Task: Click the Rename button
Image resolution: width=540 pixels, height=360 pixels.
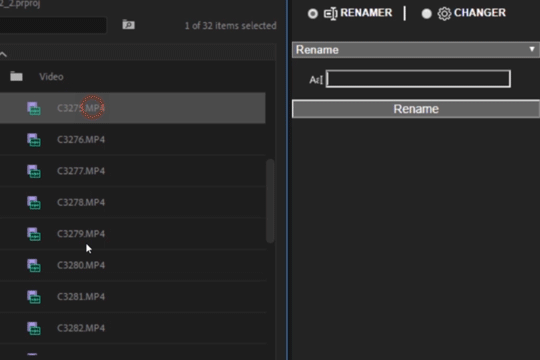Action: [416, 109]
